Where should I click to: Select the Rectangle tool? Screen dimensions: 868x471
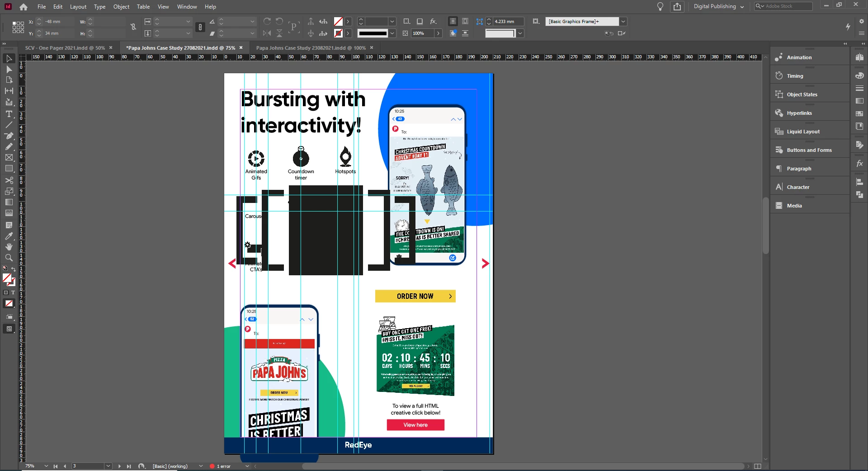[x=9, y=169]
